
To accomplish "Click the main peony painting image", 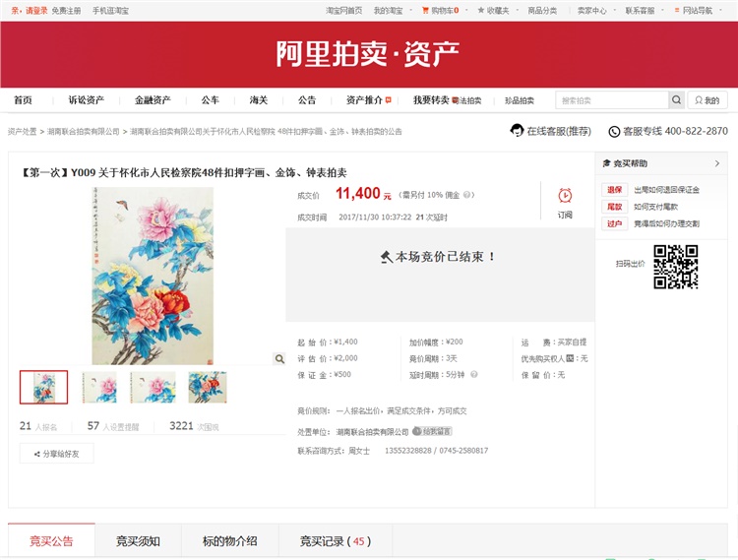I will pos(153,276).
